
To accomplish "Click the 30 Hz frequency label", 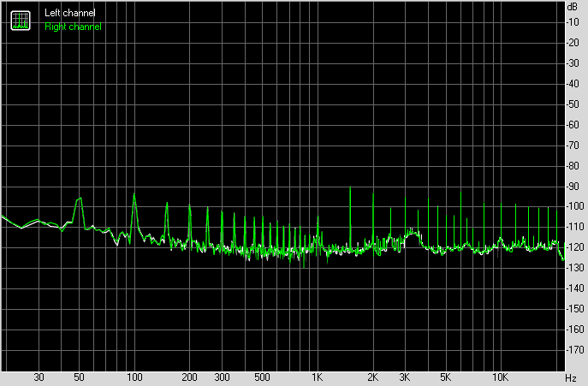I will coord(39,377).
